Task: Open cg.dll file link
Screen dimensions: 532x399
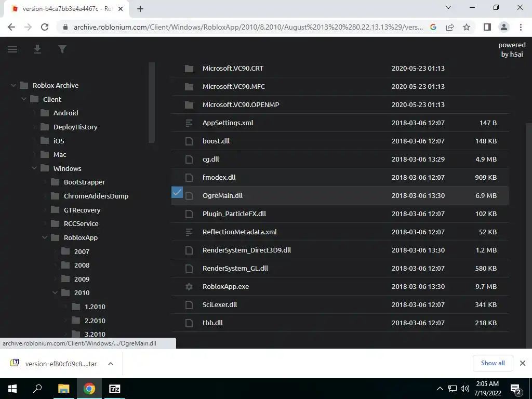Action: click(x=211, y=159)
